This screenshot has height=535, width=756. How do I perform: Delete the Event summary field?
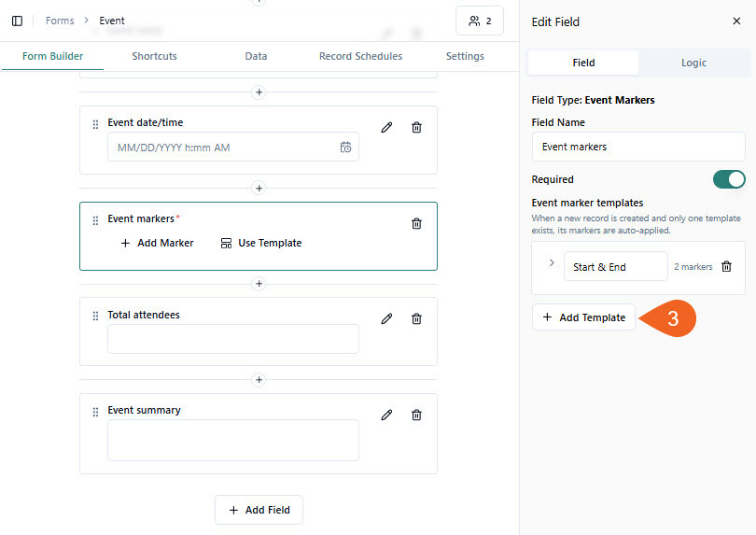click(x=416, y=415)
